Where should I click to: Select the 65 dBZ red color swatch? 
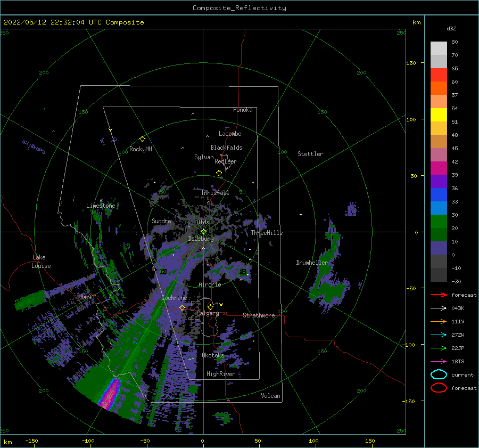tap(439, 75)
